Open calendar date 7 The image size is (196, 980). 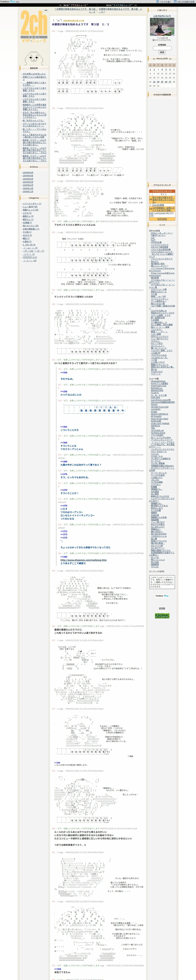pos(174,70)
